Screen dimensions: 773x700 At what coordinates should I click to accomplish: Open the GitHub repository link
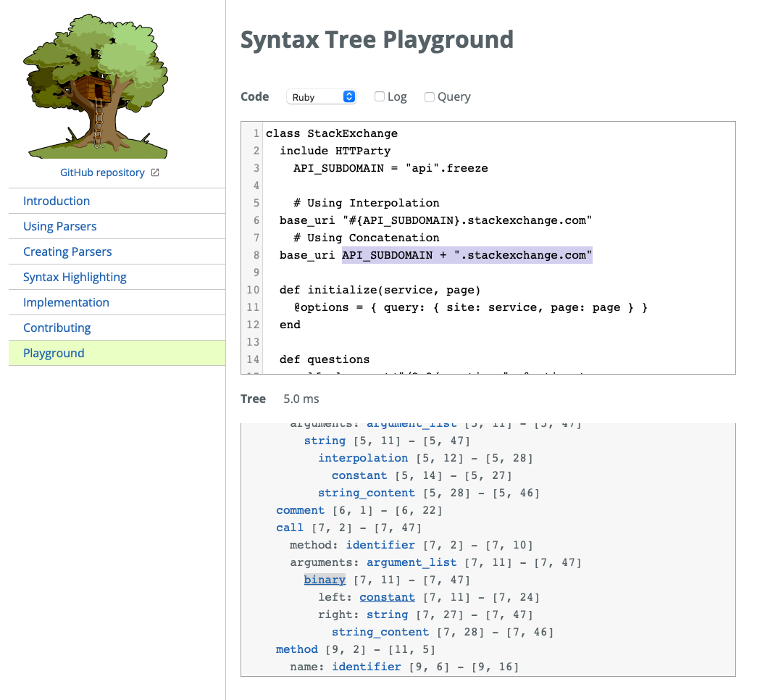(x=102, y=172)
